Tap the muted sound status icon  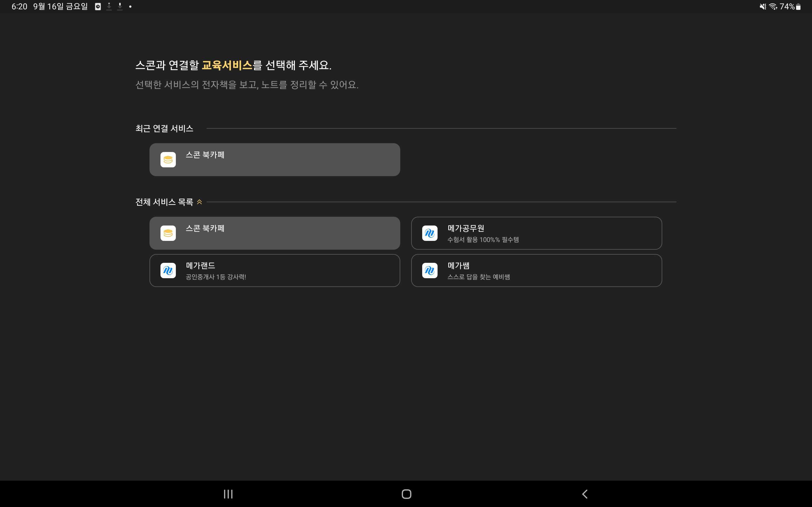763,6
